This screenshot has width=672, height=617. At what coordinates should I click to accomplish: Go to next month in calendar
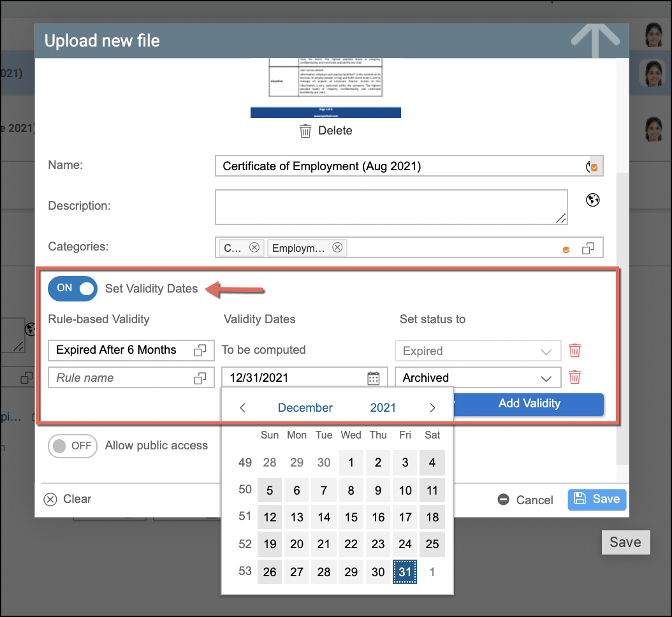[432, 408]
